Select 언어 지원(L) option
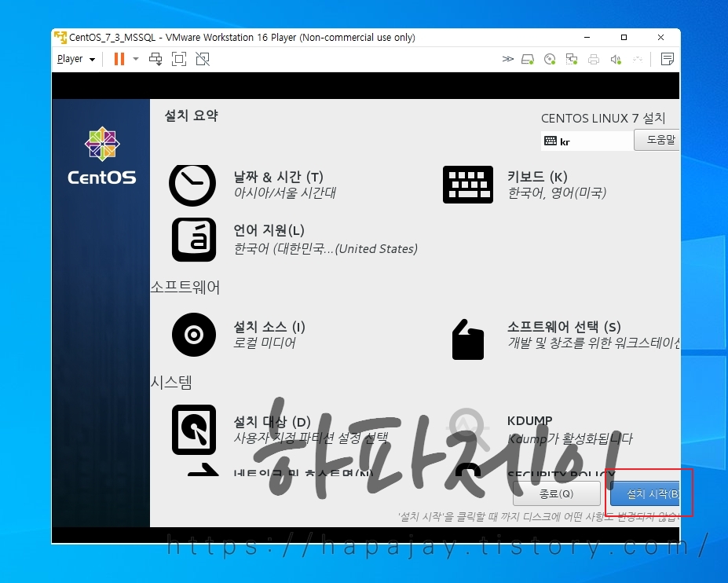The height and width of the screenshot is (583, 728). pyautogui.click(x=269, y=230)
